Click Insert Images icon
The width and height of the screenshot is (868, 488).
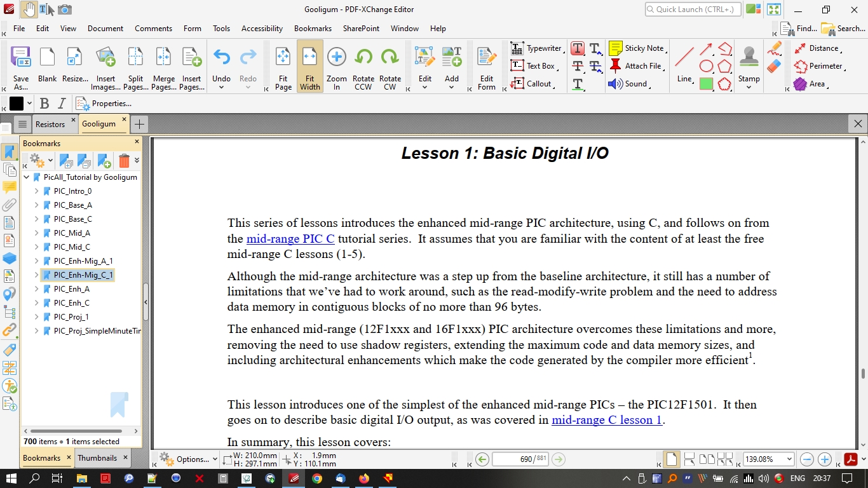[105, 67]
